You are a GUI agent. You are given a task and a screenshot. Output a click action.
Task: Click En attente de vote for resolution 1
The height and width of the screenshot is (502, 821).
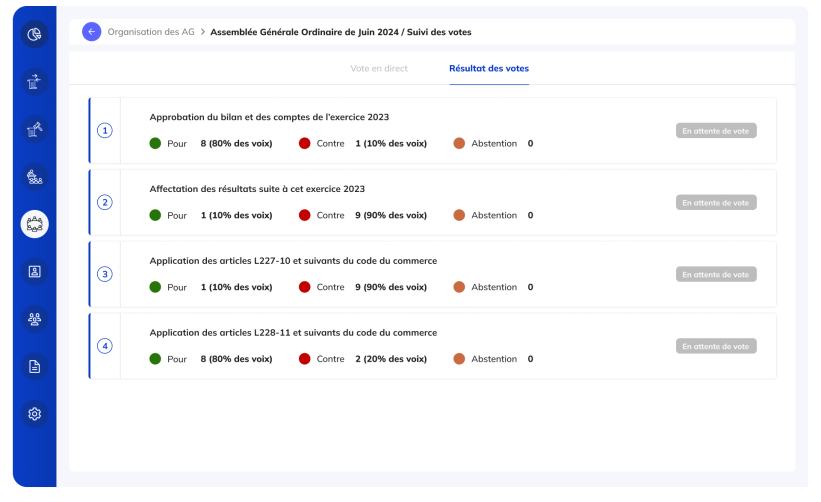click(x=716, y=130)
